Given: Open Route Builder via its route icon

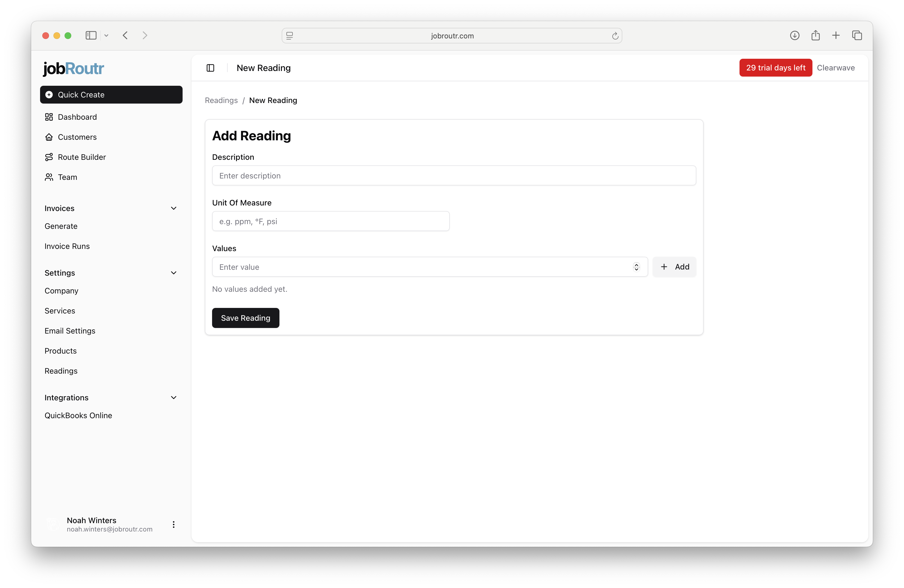Looking at the screenshot, I should (x=50, y=157).
